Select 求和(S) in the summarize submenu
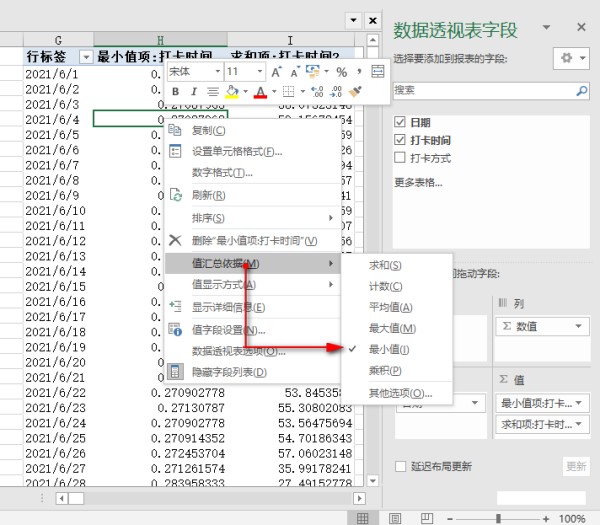 point(397,265)
